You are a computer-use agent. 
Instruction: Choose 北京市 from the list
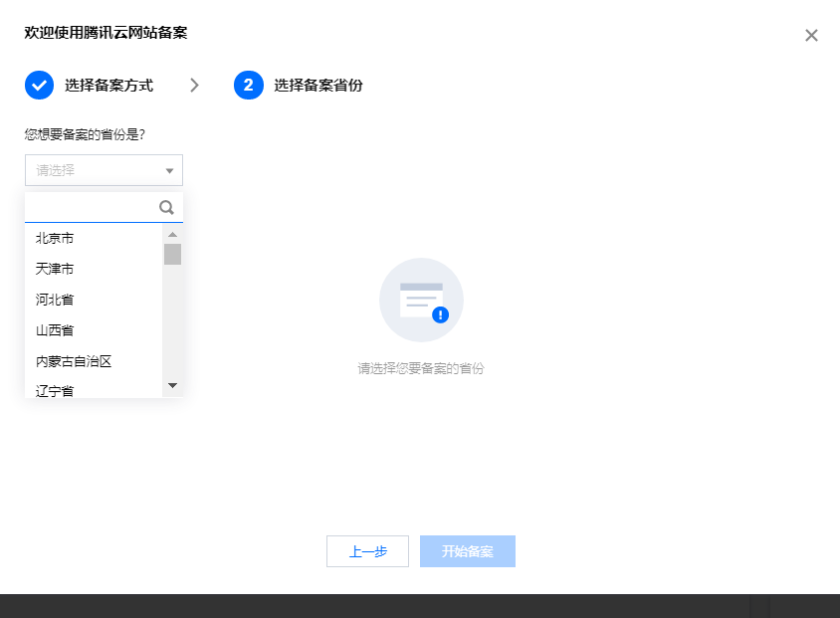(94, 238)
